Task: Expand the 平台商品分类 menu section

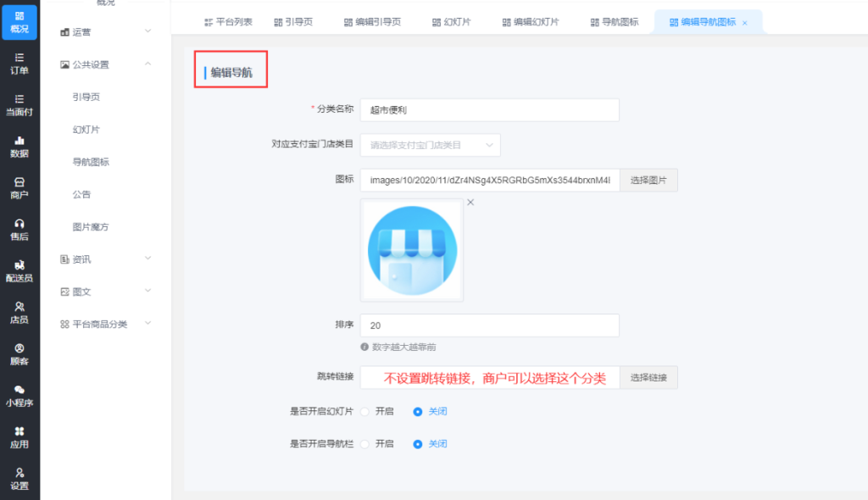Action: tap(106, 324)
